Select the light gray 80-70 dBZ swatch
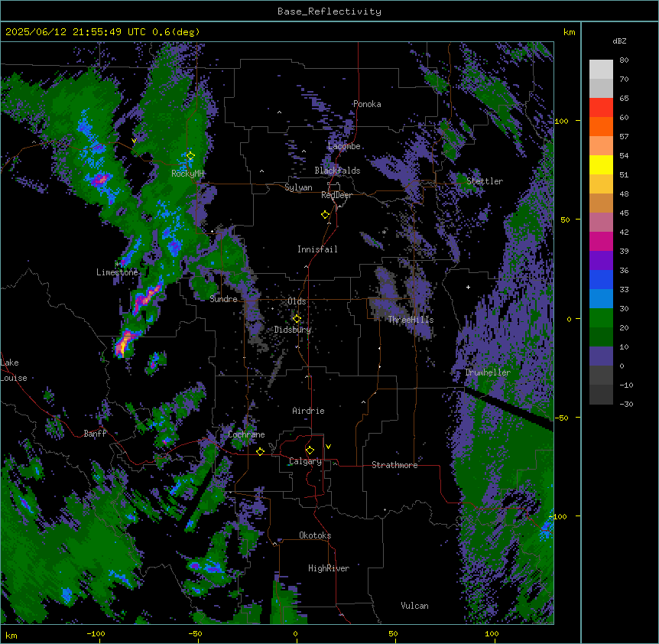 tap(601, 70)
